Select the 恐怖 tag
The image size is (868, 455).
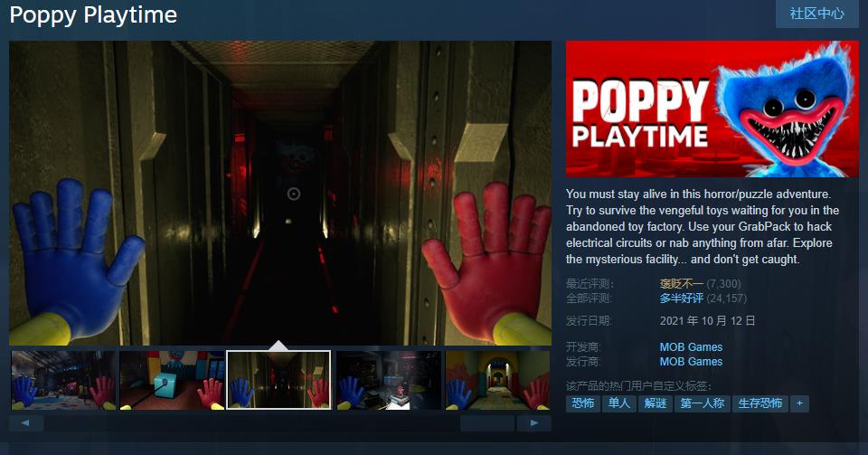583,403
